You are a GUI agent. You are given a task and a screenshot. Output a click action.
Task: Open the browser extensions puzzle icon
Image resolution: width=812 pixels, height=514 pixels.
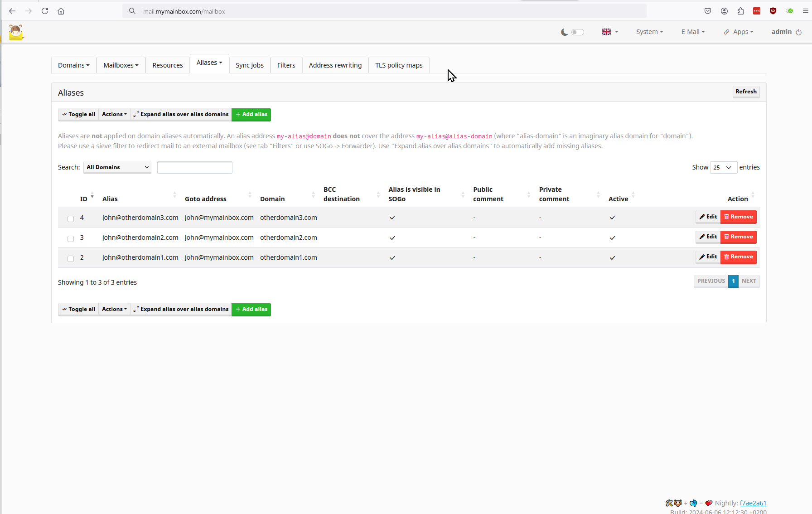coord(740,11)
